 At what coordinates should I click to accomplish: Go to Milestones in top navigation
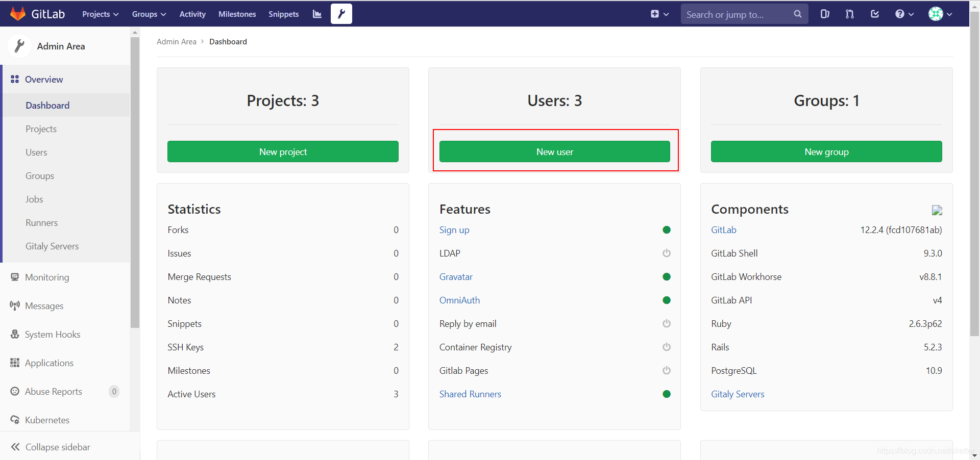[x=237, y=14]
